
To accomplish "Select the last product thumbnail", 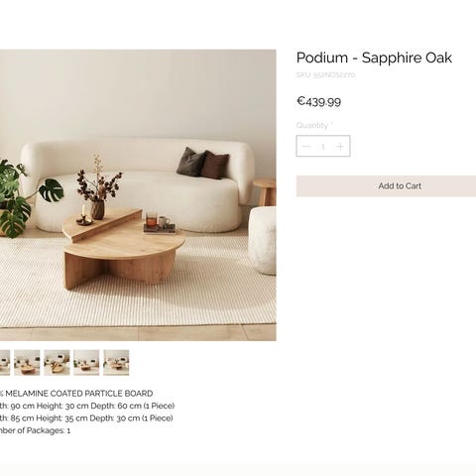I will coord(116,362).
